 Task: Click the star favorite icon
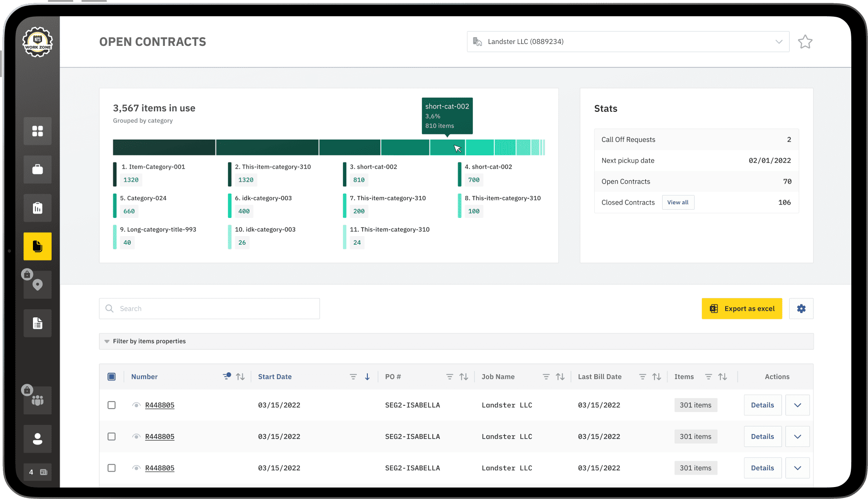[x=805, y=42]
